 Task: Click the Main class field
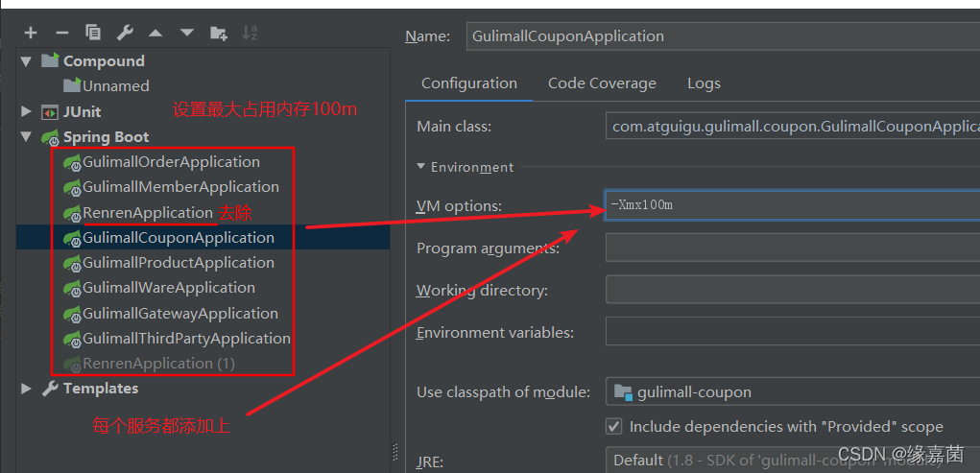point(793,126)
